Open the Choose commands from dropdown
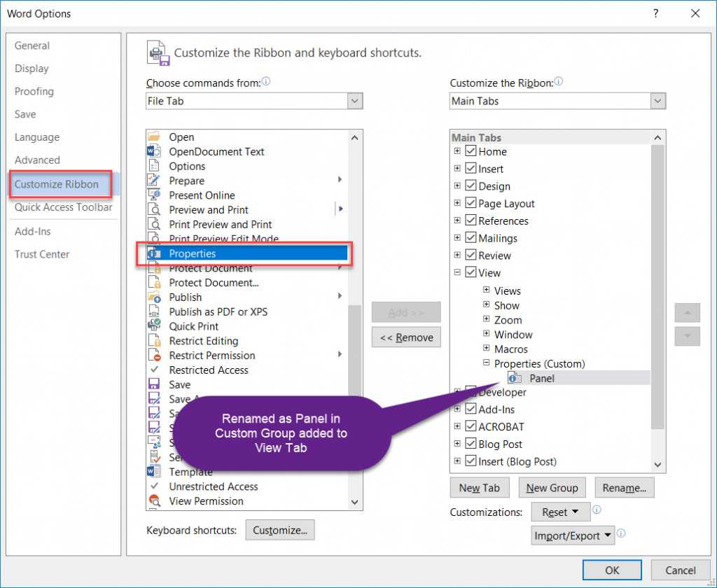 pyautogui.click(x=355, y=101)
